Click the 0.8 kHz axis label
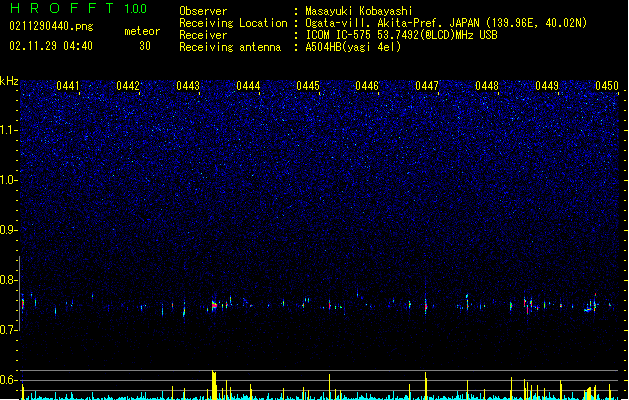Screen dimensions: 629x400 (x=9, y=280)
